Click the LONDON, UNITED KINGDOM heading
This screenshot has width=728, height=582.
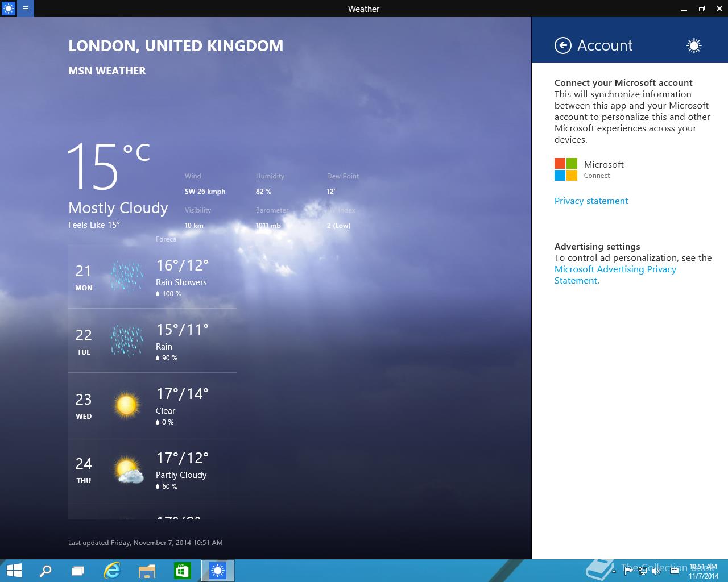(176, 46)
